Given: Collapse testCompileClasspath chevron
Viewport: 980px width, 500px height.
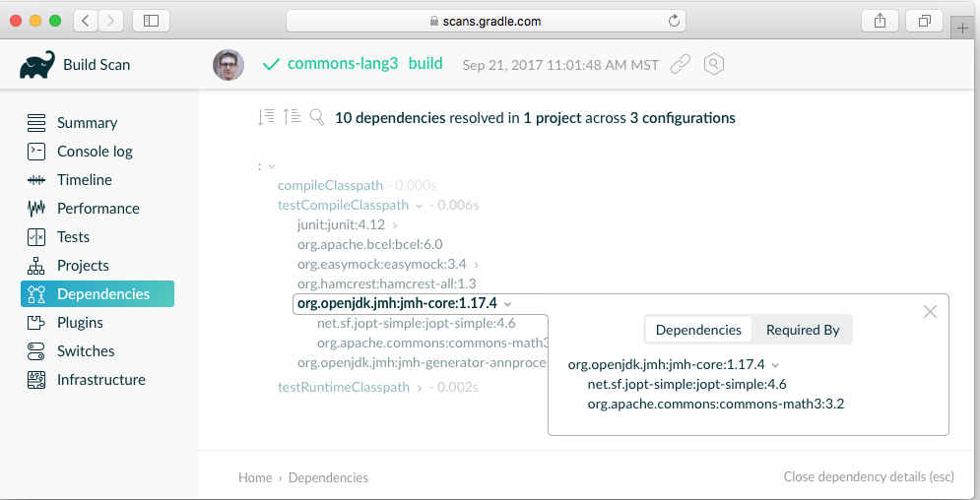Looking at the screenshot, I should coord(419,206).
